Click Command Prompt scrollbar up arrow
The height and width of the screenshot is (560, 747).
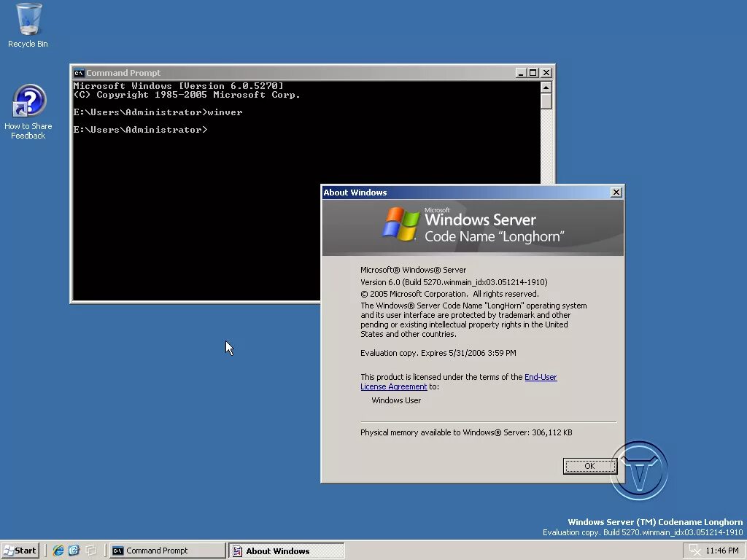pyautogui.click(x=546, y=87)
